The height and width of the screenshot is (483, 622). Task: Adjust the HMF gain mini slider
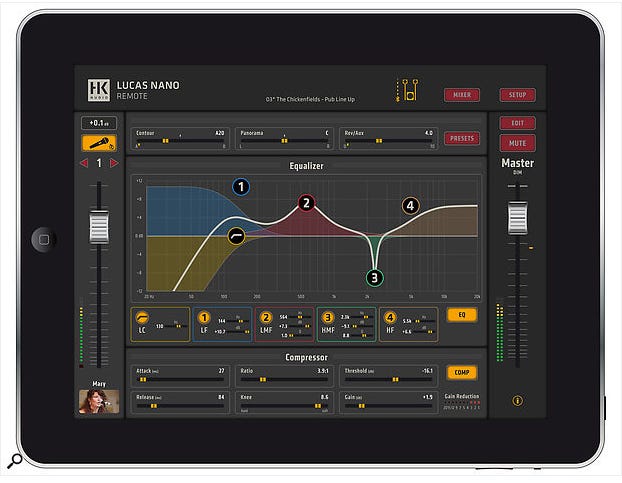pyautogui.click(x=362, y=326)
